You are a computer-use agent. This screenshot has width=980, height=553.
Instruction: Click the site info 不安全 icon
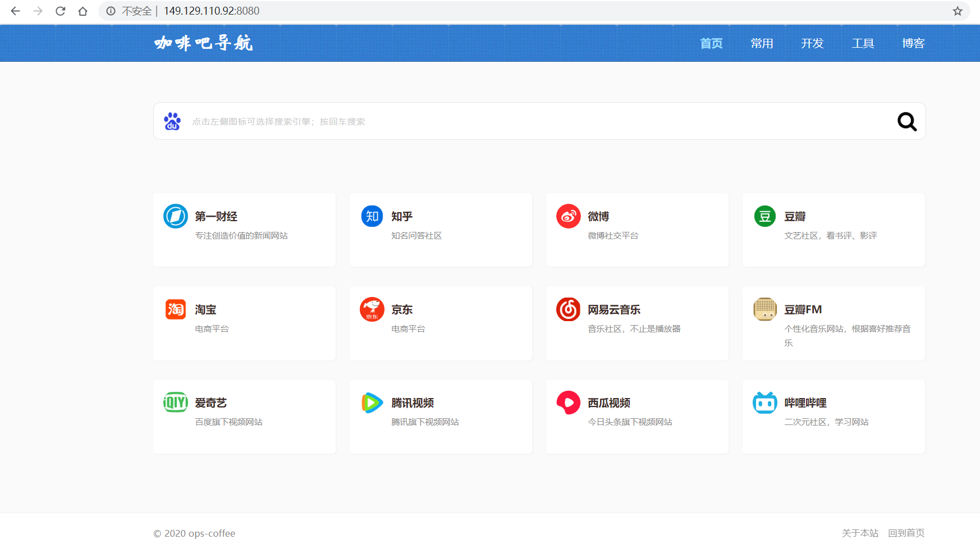111,11
